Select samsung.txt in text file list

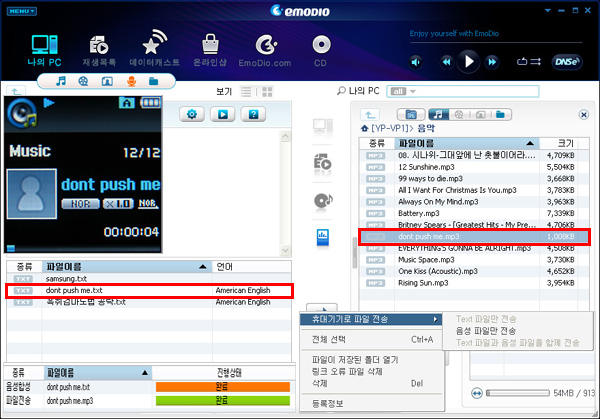point(149,279)
